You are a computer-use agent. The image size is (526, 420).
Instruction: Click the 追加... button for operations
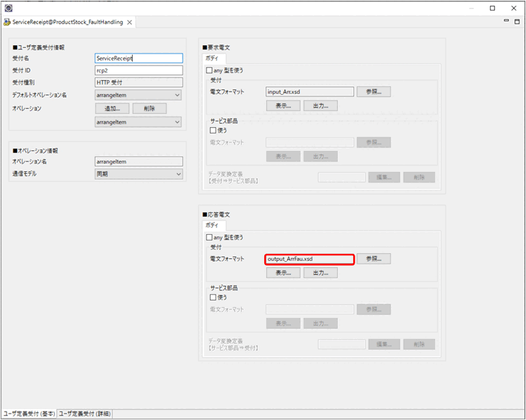tap(113, 109)
